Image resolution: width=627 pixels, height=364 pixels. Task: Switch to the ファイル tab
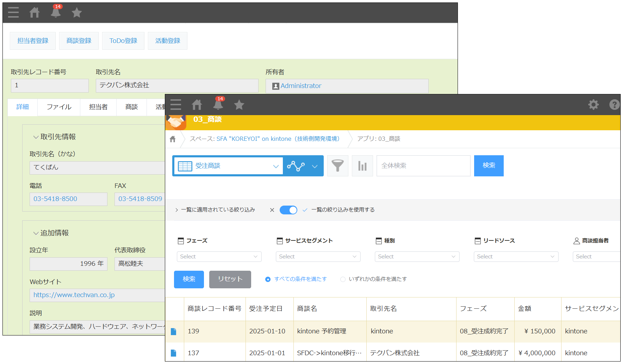[59, 107]
